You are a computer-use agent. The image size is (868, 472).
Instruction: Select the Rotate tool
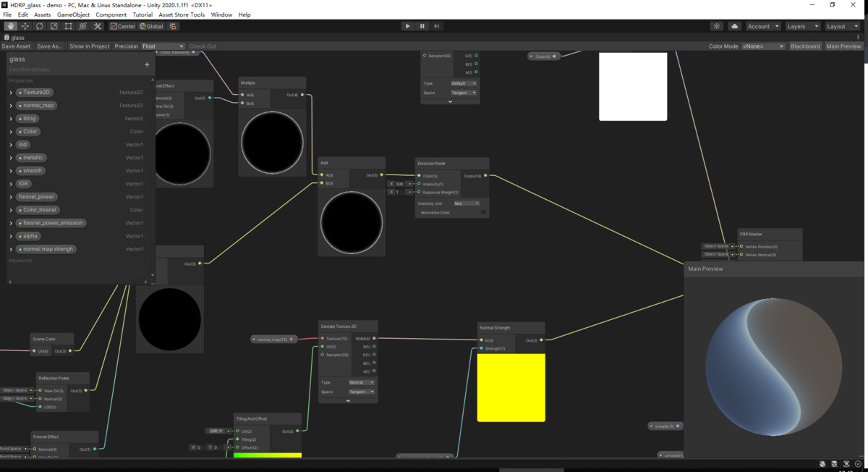[x=39, y=25]
